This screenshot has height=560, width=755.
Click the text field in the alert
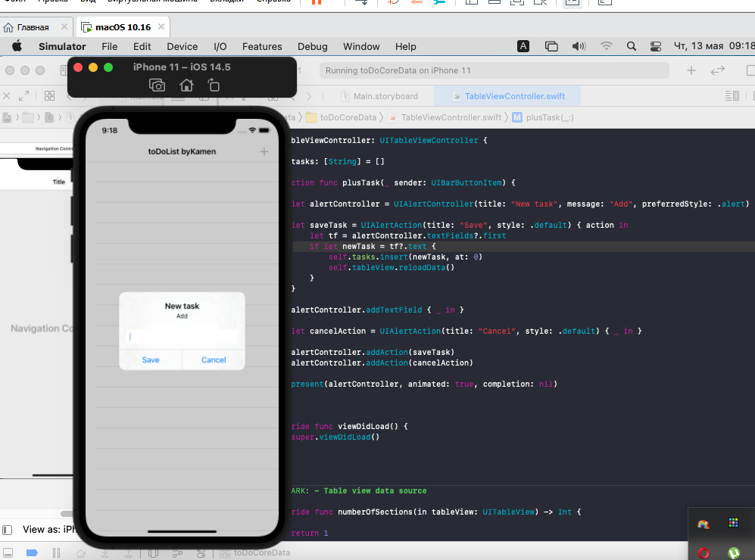point(182,335)
